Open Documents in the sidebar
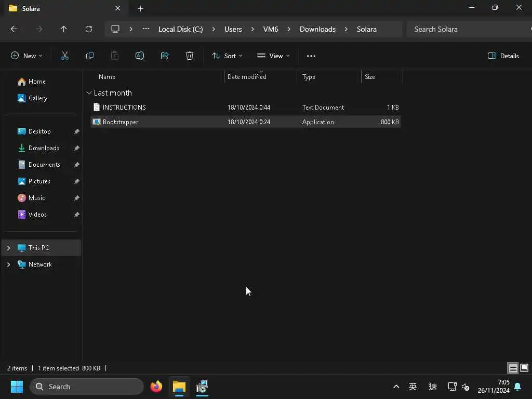532x399 pixels. (x=44, y=165)
